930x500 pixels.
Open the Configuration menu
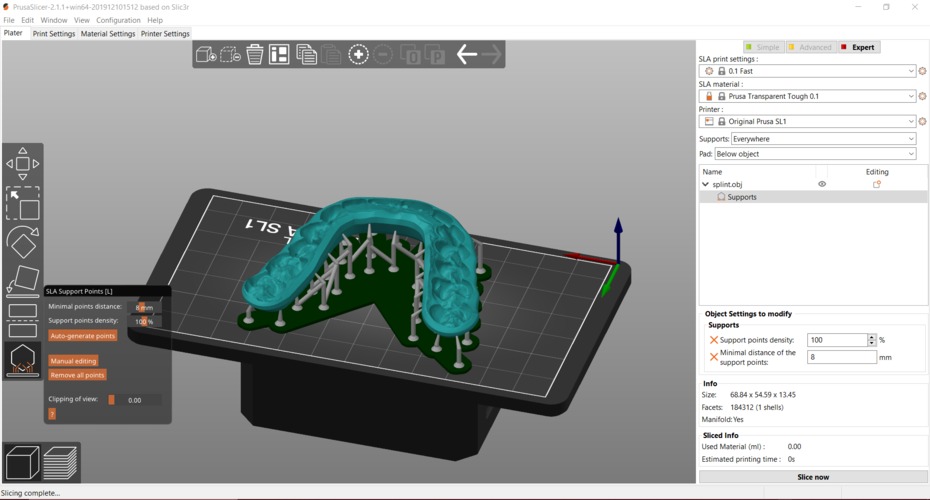pyautogui.click(x=119, y=20)
